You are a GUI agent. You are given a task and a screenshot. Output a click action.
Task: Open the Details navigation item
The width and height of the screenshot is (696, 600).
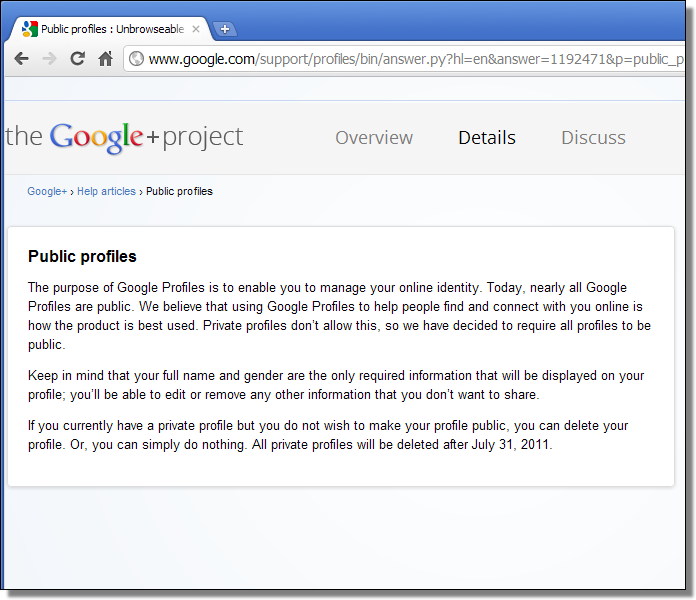click(x=487, y=138)
